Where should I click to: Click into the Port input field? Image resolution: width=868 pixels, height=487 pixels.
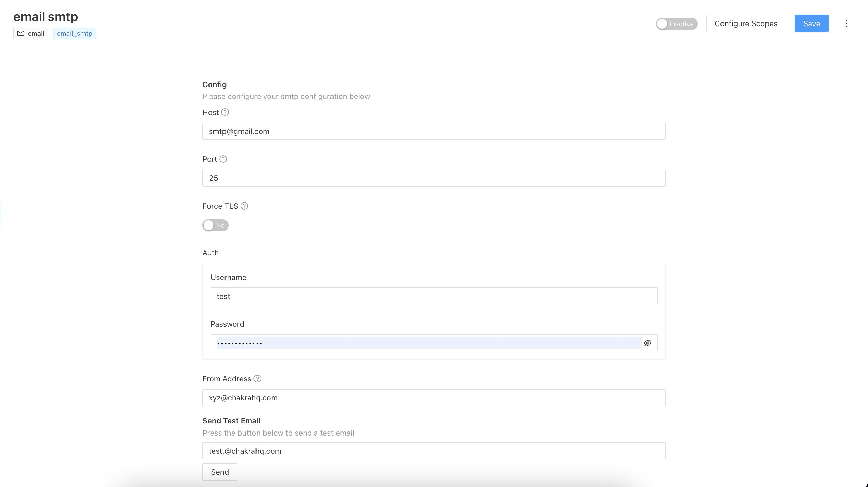click(433, 178)
